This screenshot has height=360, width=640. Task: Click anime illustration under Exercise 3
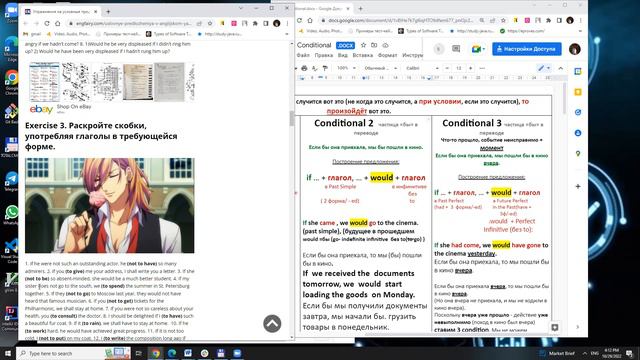(x=109, y=206)
